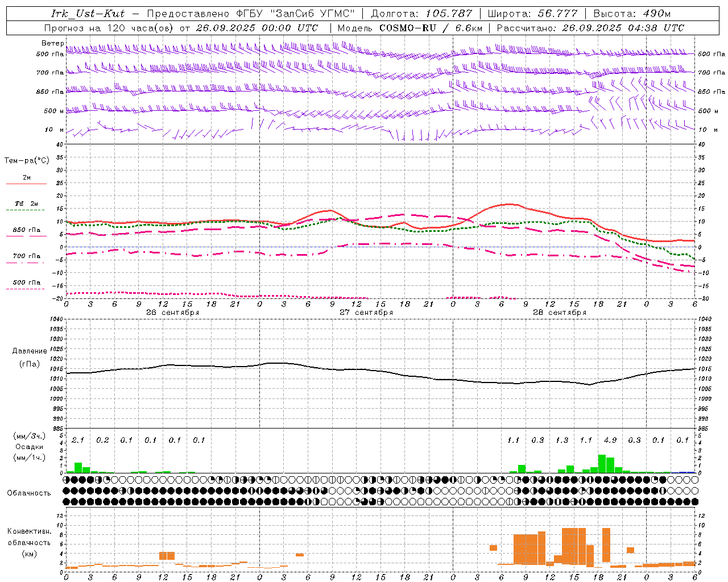This screenshot has width=728, height=582.
Task: Click the Тем-ра(°C) axis label
Action: point(27,161)
